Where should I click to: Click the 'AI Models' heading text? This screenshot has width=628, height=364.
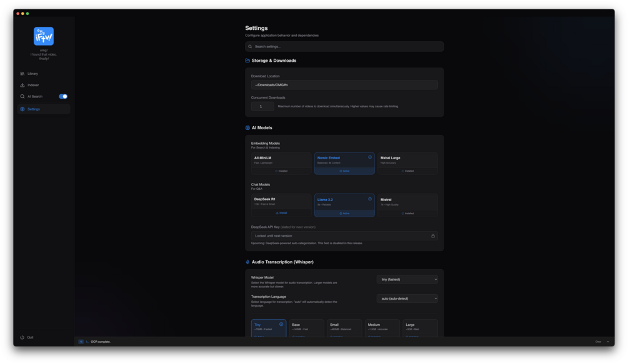coord(262,128)
